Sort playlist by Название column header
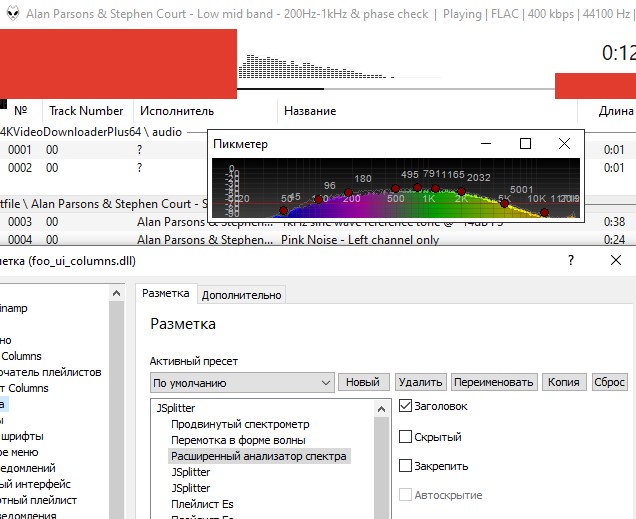636x519 pixels. coord(310,111)
